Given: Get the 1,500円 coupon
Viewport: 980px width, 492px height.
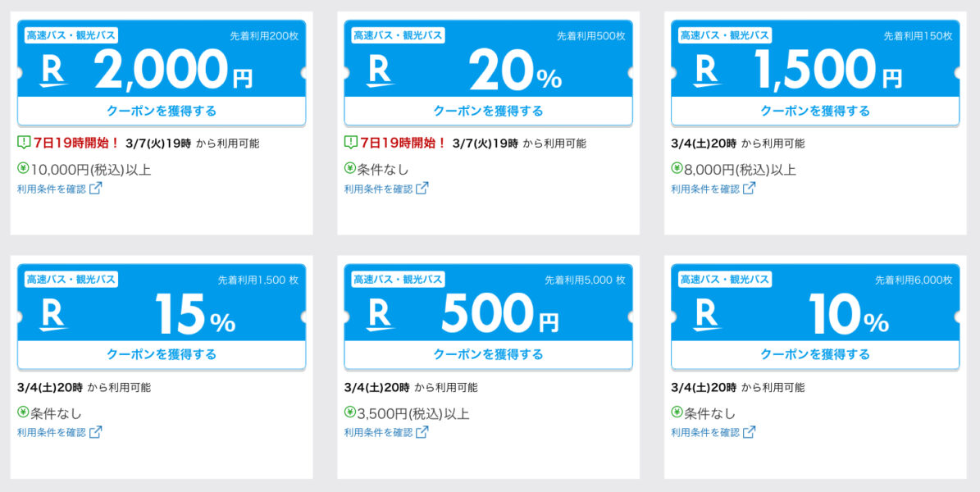Looking at the screenshot, I should [x=815, y=112].
